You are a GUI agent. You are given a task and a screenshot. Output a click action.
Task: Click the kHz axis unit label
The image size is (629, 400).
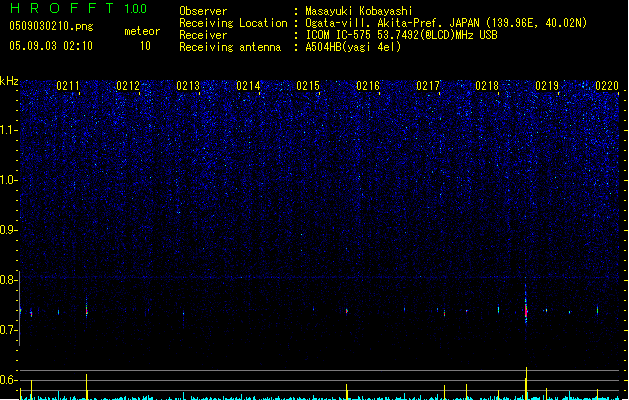9,81
